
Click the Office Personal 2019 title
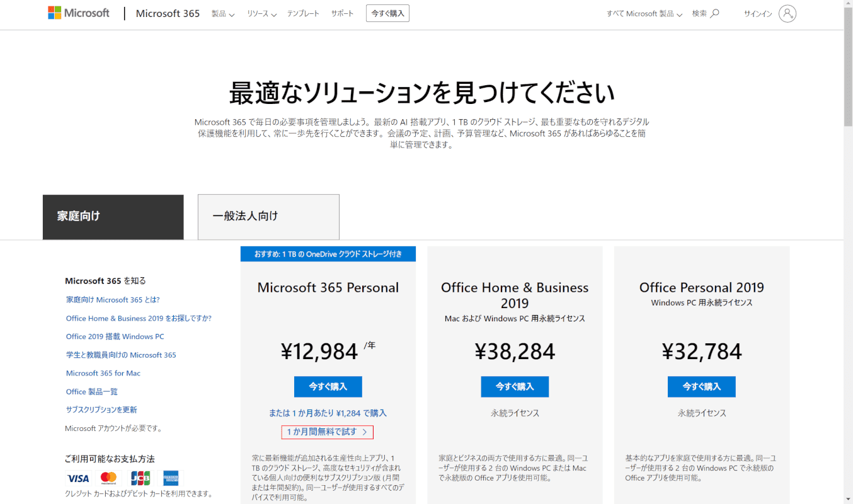coord(702,288)
